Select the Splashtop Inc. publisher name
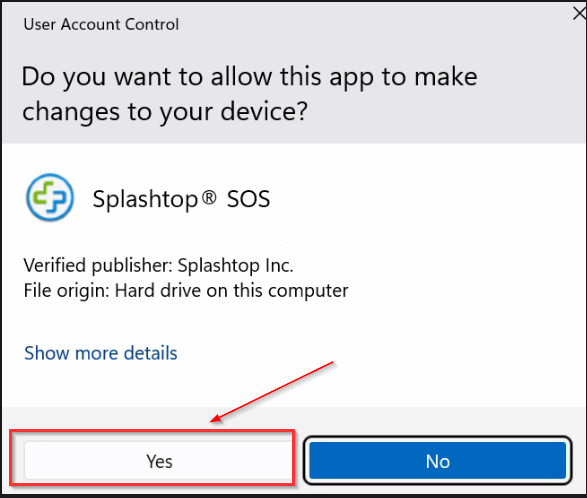587x498 pixels. click(x=235, y=266)
